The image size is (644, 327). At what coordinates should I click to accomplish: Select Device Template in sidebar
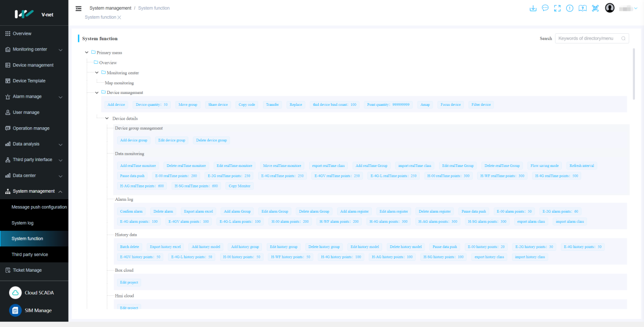(x=29, y=81)
